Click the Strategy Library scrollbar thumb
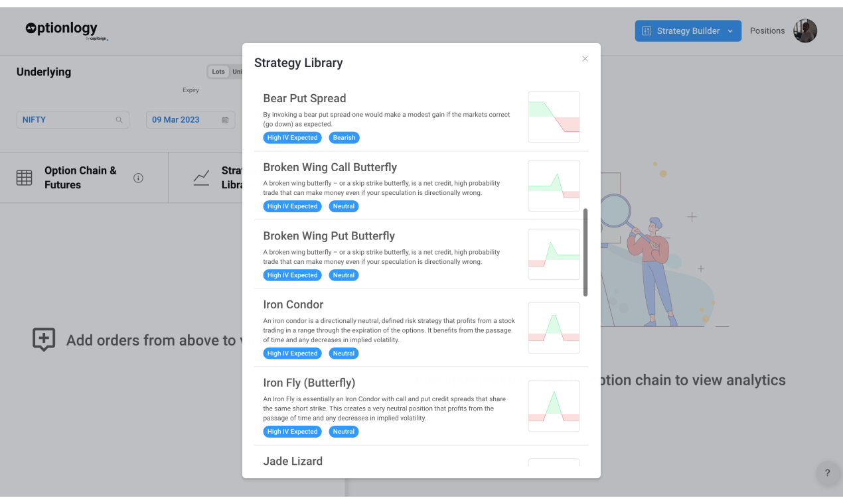 click(x=585, y=252)
